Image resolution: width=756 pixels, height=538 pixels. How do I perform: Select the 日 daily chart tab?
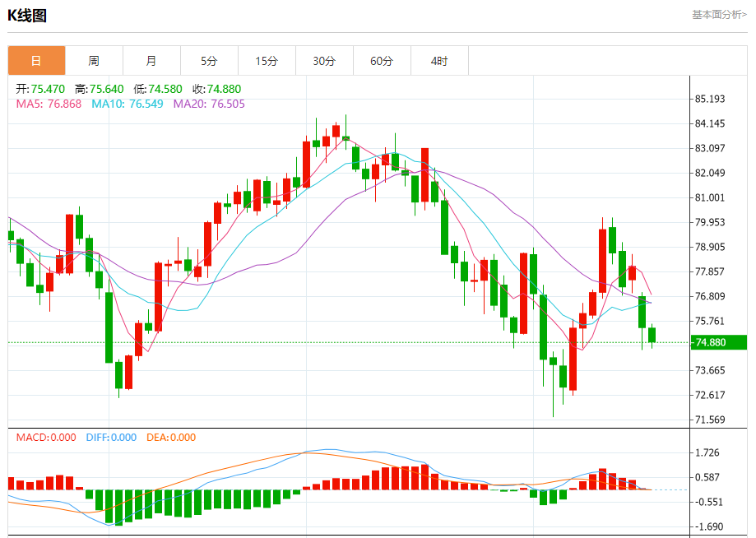click(x=37, y=61)
